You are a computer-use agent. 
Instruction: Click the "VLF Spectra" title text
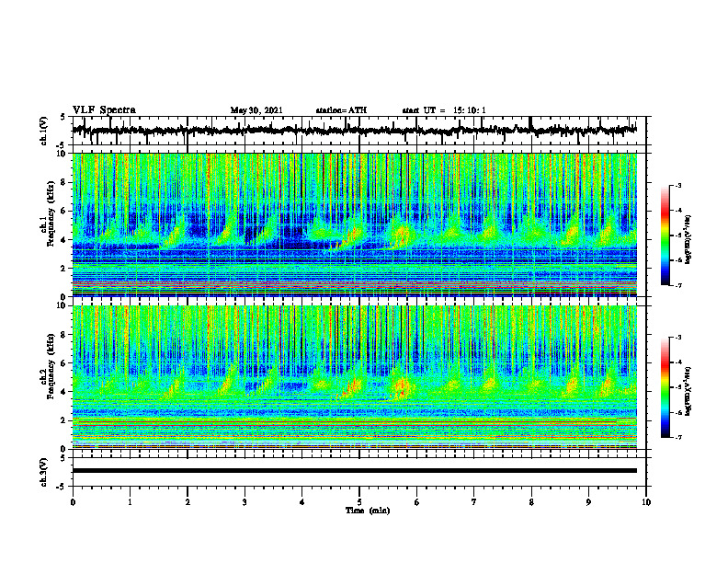point(104,110)
